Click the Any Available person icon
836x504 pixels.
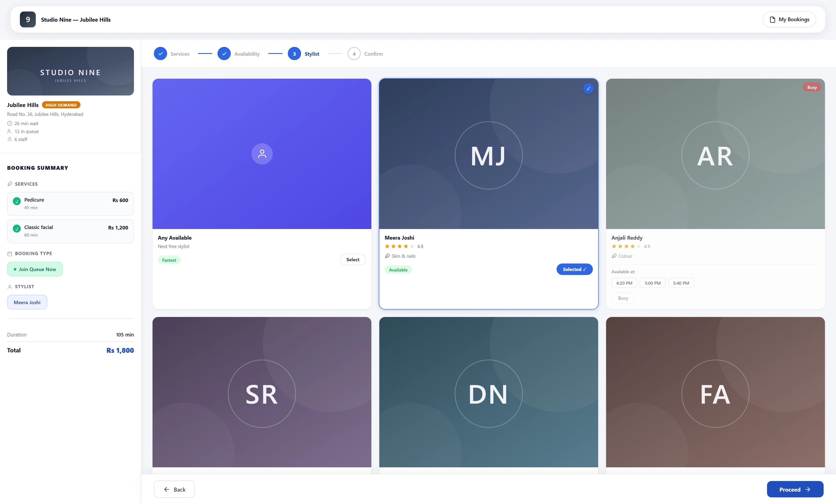[262, 154]
